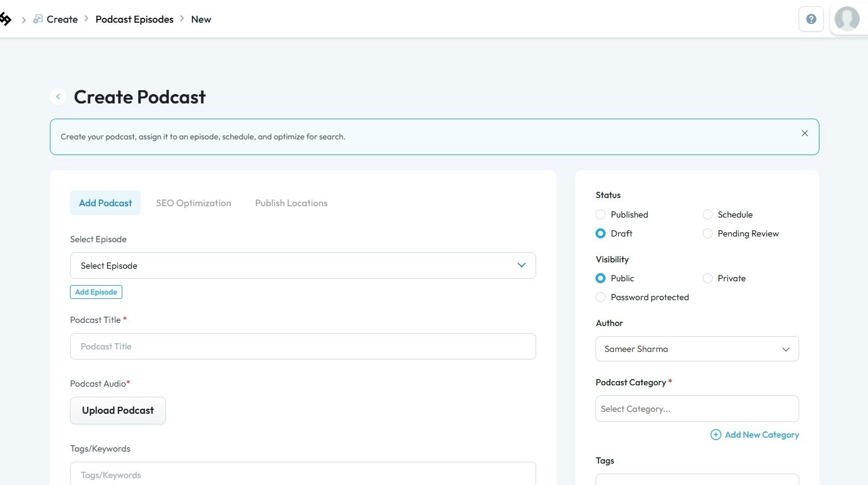Click the back arrow beside Create Podcast
The height and width of the screenshot is (485, 868).
pos(58,96)
